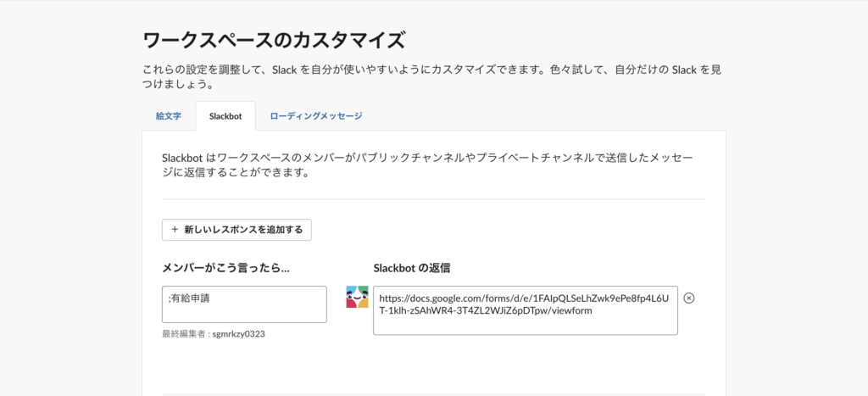The image size is (868, 396).
Task: Click the Slackbot reply URL text field
Action: (x=526, y=310)
